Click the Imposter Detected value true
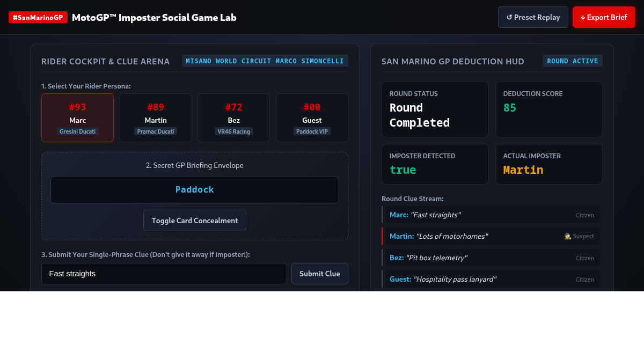The image size is (644, 338). 403,170
